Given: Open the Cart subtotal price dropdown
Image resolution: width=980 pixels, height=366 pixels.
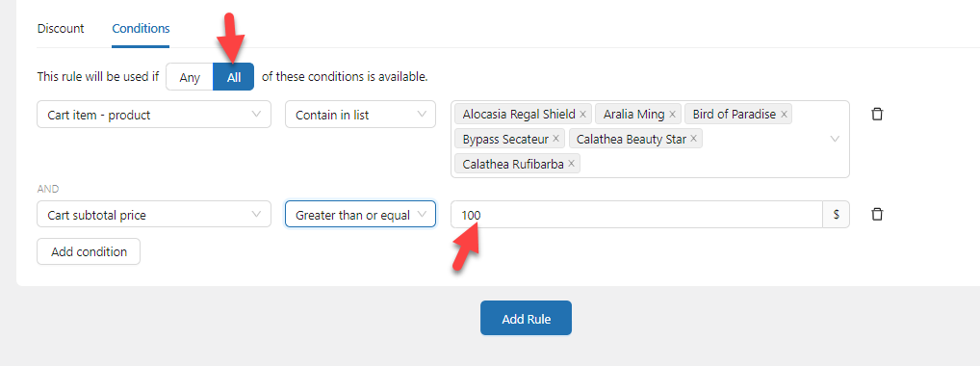Looking at the screenshot, I should (x=154, y=215).
